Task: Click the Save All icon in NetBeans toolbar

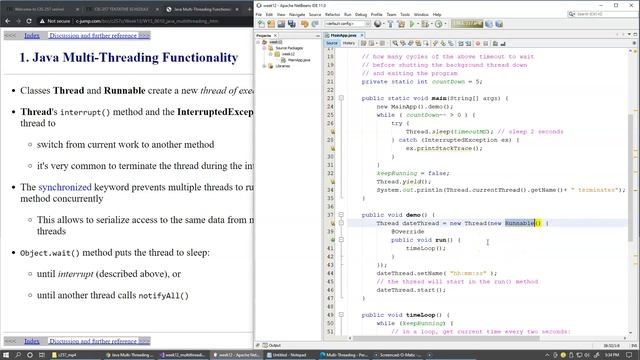Action: point(291,24)
